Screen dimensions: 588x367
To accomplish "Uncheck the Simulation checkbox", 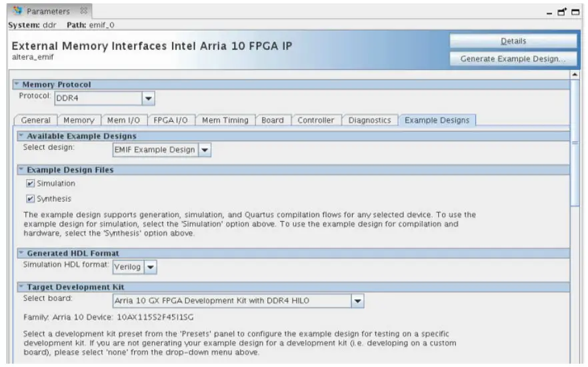I will (31, 184).
